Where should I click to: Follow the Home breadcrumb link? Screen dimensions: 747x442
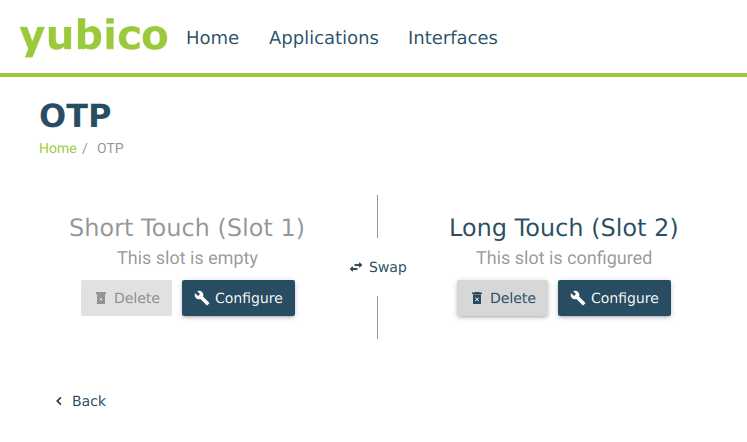coord(58,148)
